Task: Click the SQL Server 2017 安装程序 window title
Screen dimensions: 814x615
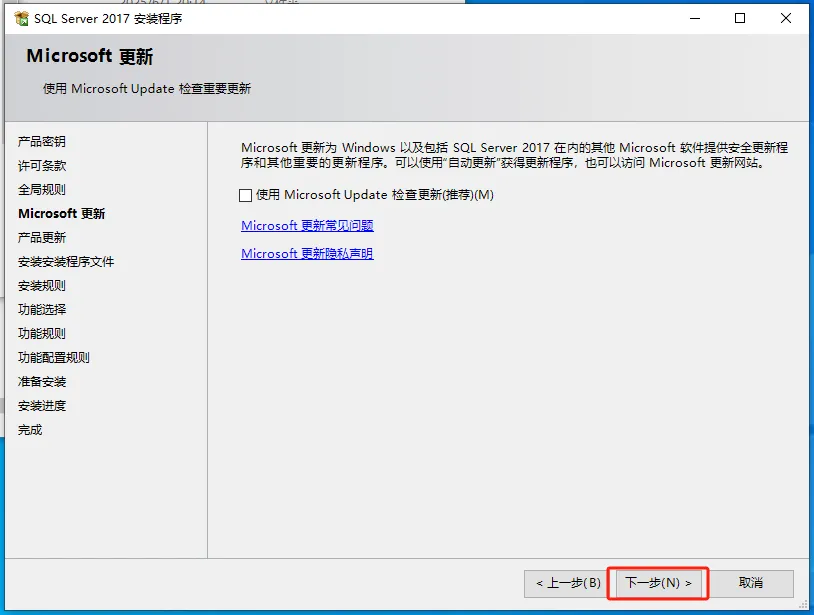Action: pos(108,19)
